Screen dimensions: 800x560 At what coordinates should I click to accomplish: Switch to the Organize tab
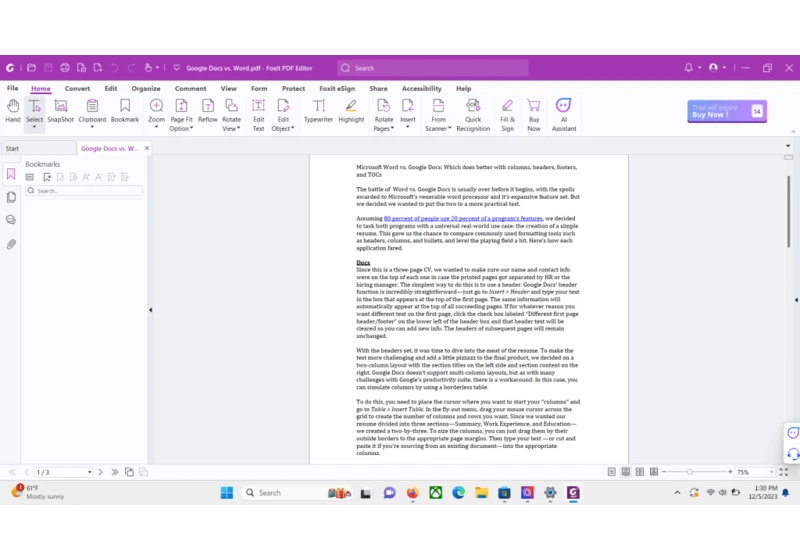[146, 88]
